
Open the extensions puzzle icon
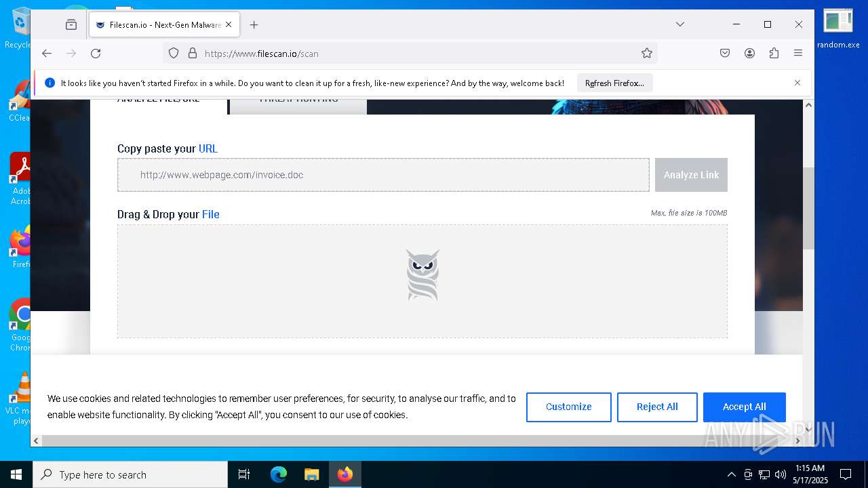point(774,53)
